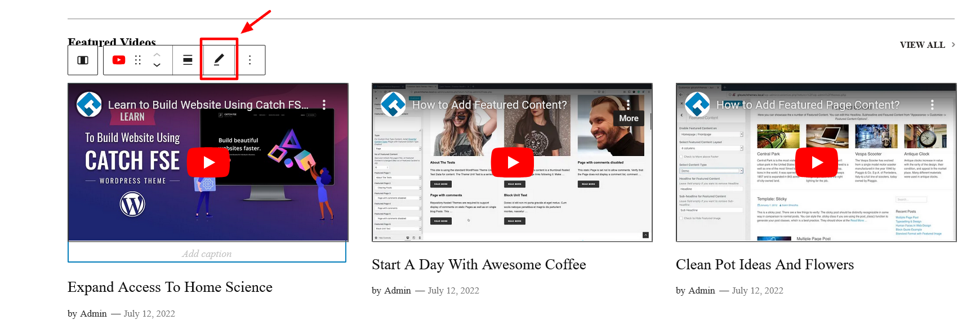Open post Start A Day With Awesome Coffee

click(x=479, y=265)
